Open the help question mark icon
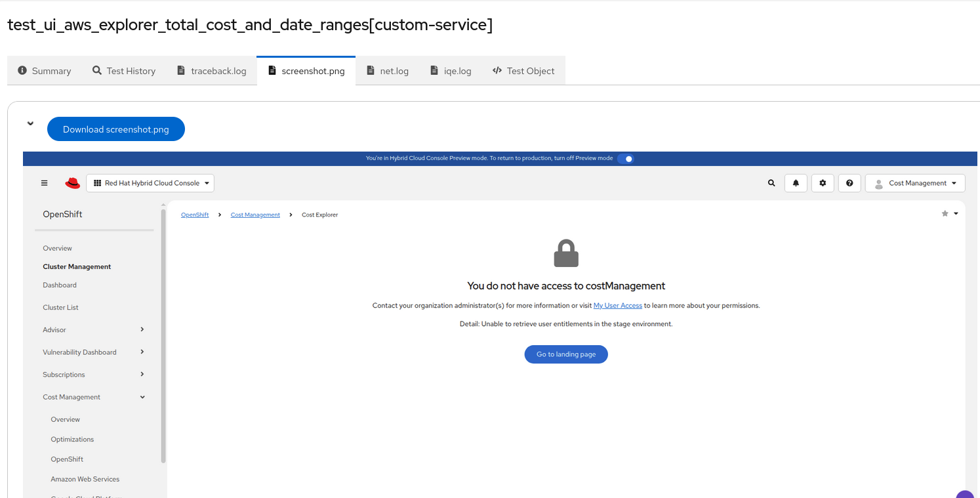The image size is (980, 498). [849, 183]
